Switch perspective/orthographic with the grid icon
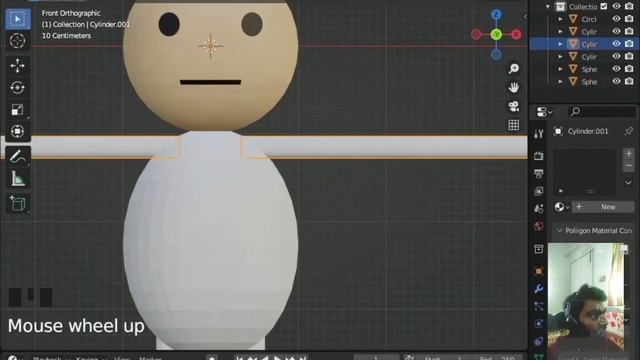 tap(513, 125)
